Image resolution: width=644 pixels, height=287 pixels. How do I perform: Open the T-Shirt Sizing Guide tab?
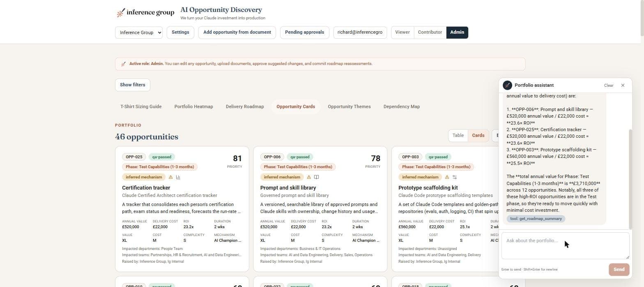(141, 106)
